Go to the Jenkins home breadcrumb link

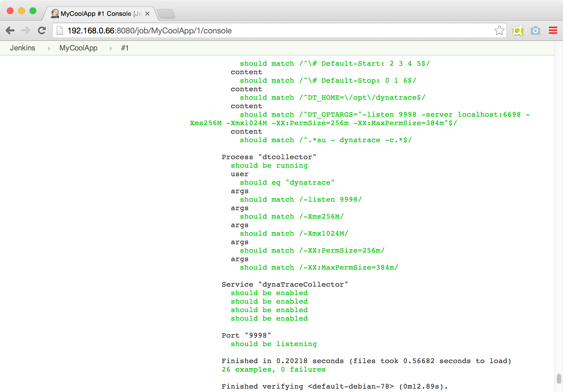23,48
